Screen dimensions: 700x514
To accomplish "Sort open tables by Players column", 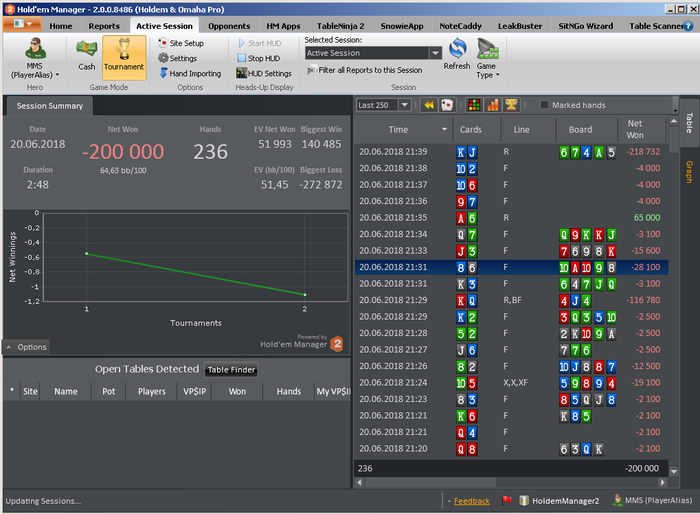I will (151, 391).
